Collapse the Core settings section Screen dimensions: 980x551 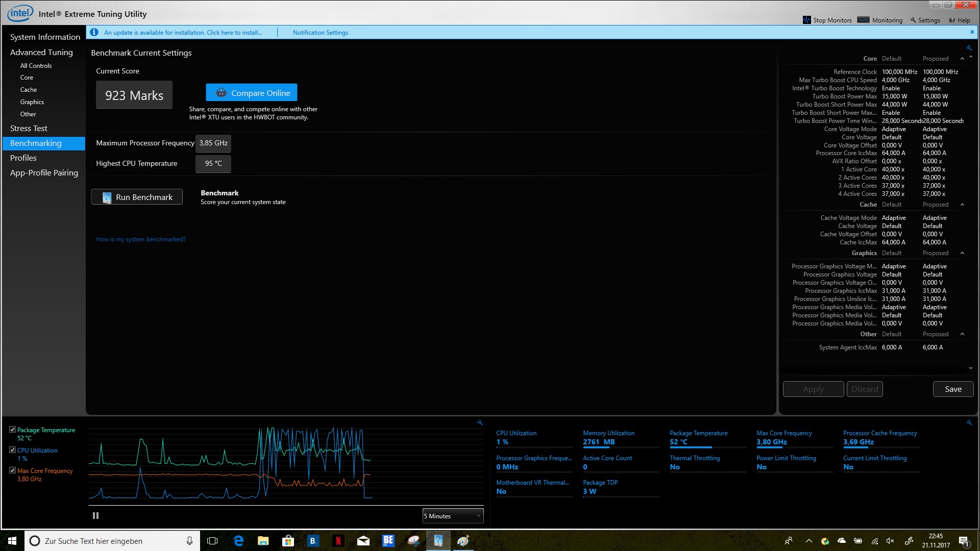point(962,59)
